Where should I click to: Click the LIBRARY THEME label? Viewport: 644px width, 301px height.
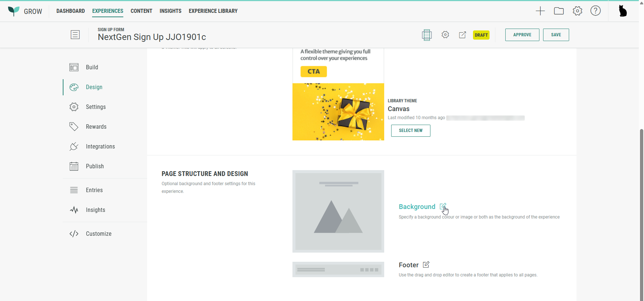[x=402, y=101]
